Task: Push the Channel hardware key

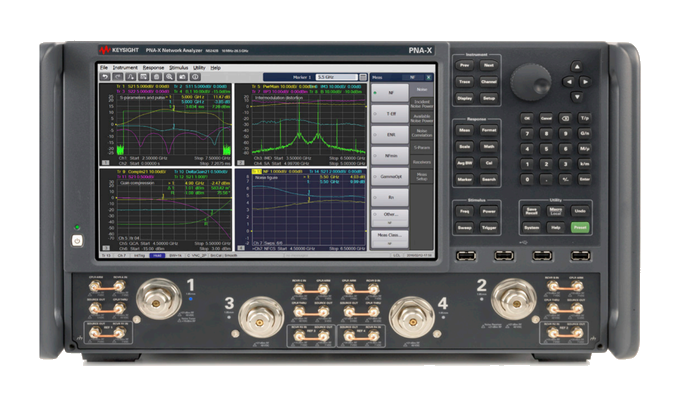Action: point(489,82)
